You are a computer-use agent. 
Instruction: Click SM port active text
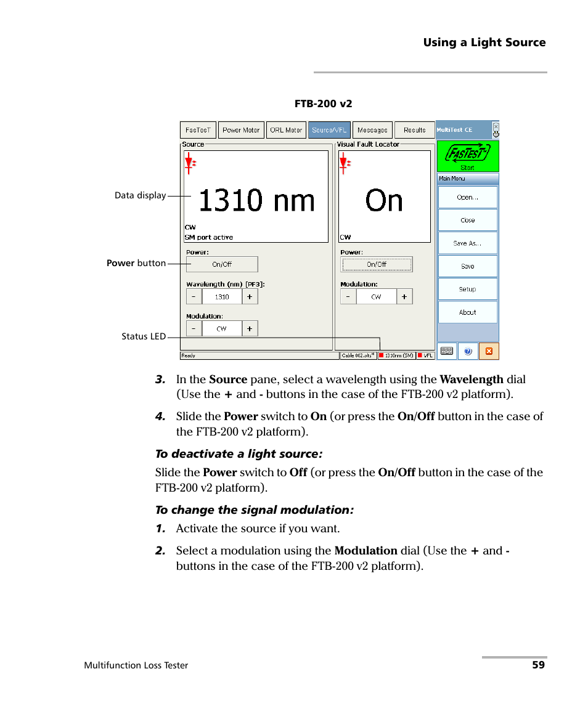[x=208, y=237]
